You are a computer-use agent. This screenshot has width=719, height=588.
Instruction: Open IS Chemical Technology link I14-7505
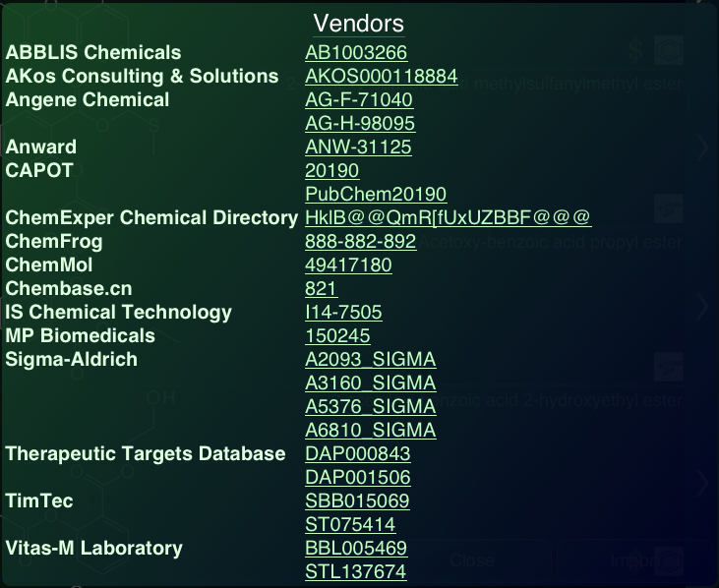pyautogui.click(x=343, y=313)
